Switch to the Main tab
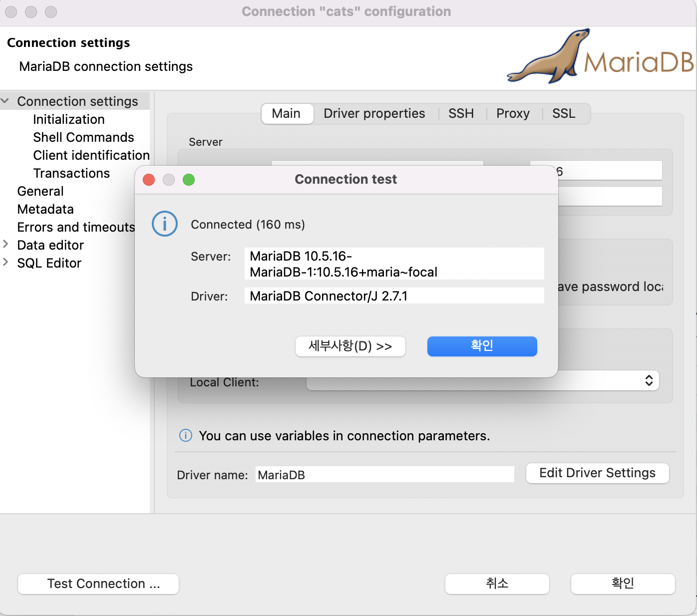 (287, 114)
